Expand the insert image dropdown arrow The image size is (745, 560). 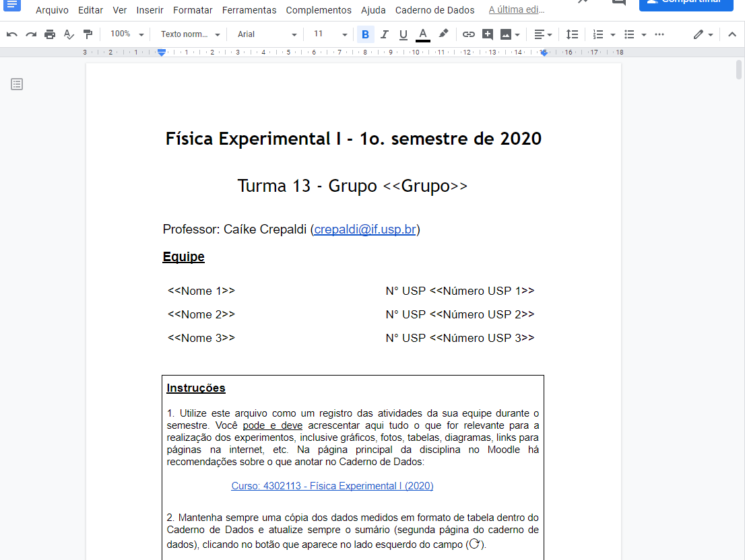pos(517,34)
